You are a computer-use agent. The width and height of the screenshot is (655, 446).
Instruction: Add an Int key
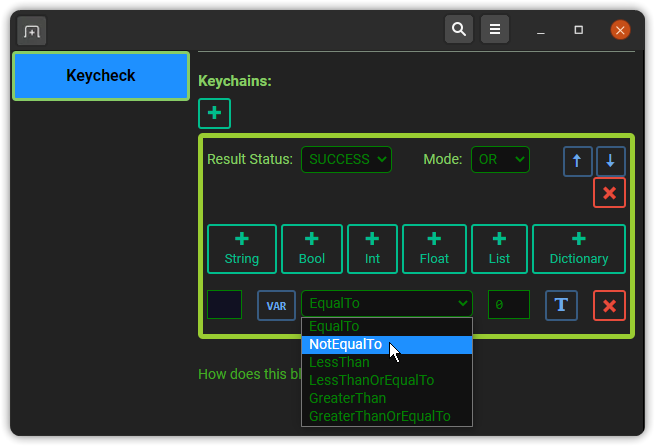[x=372, y=249]
